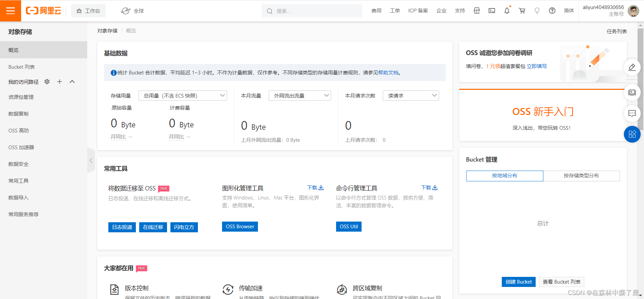
Task: Open the 工作台 home icon button
Action: tap(88, 11)
